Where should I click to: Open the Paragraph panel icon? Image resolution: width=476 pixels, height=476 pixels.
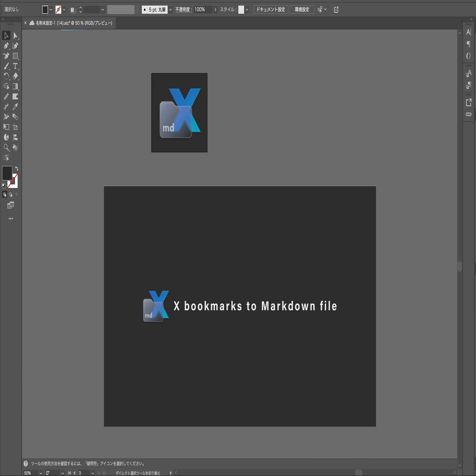point(469,44)
